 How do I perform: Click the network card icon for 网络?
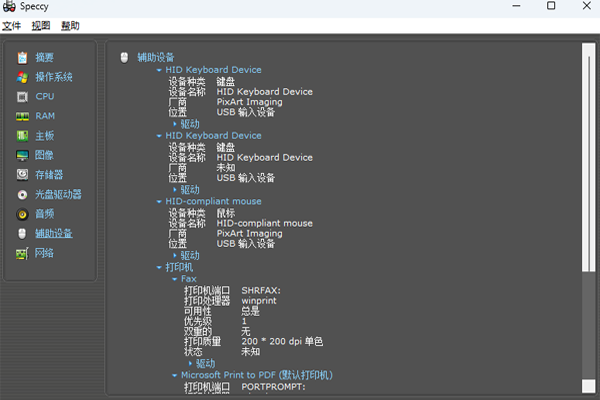click(22, 253)
